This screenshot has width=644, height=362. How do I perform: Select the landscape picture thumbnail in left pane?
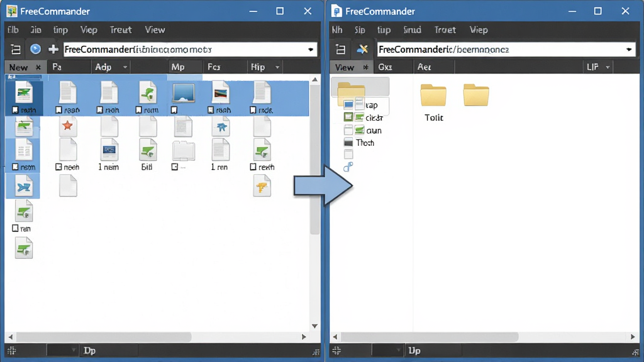tap(184, 93)
